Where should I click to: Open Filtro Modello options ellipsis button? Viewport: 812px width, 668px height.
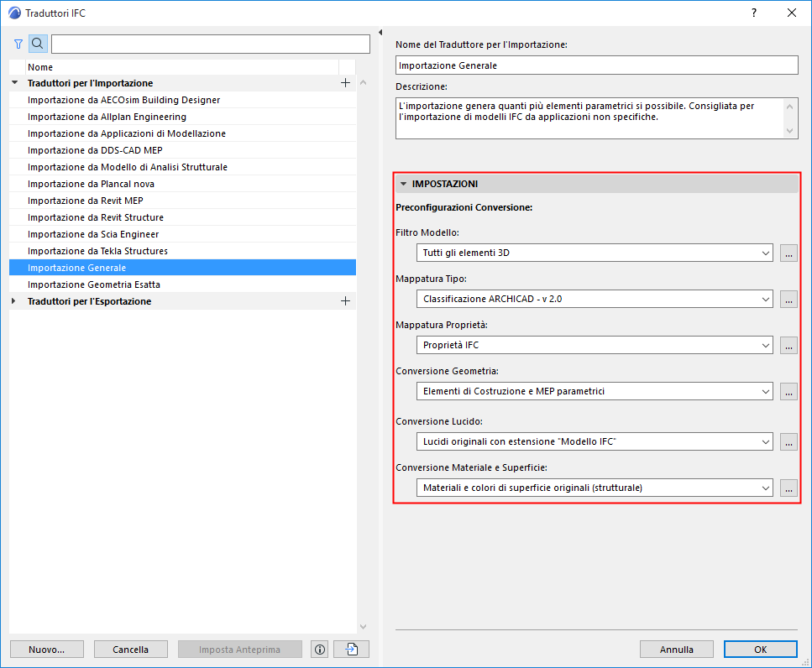click(x=788, y=253)
